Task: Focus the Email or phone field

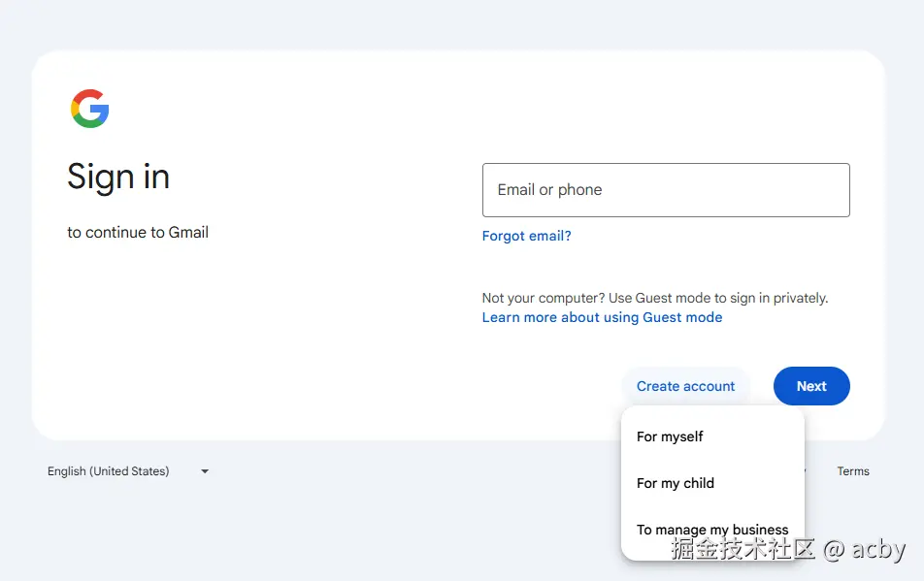Action: click(666, 190)
